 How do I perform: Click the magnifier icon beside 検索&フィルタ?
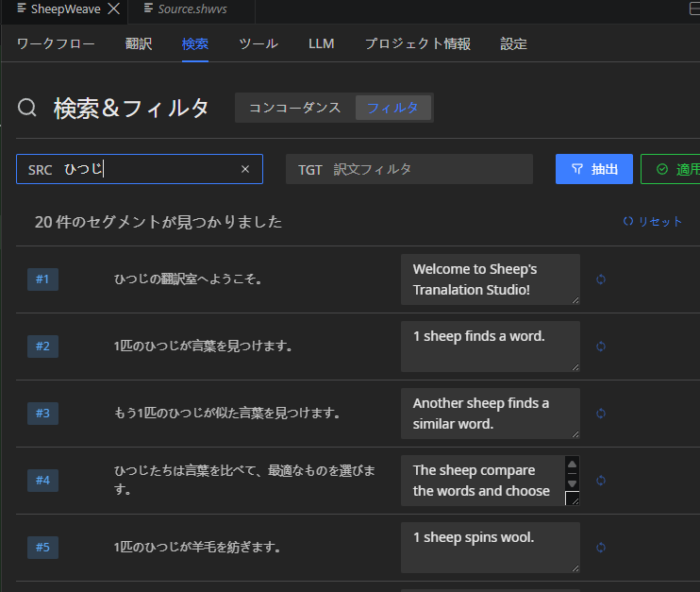(26, 108)
